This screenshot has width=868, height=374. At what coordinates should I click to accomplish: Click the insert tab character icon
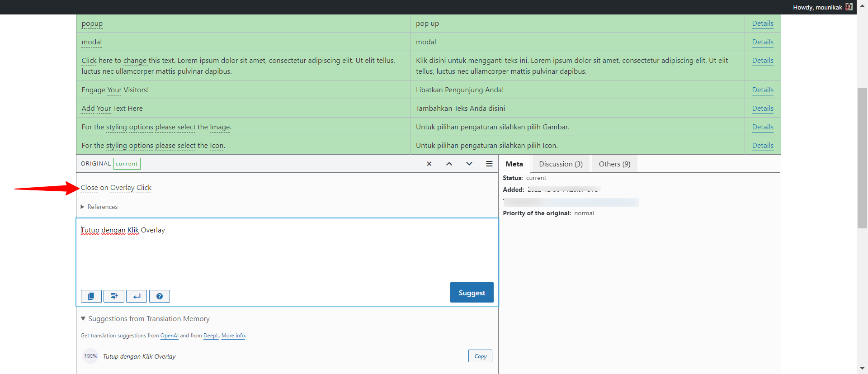(x=114, y=296)
